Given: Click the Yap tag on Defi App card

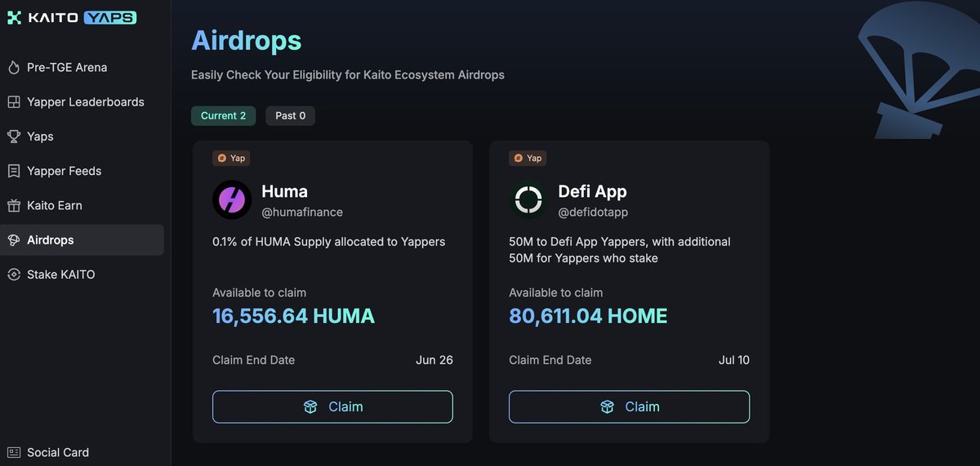Looking at the screenshot, I should (528, 159).
